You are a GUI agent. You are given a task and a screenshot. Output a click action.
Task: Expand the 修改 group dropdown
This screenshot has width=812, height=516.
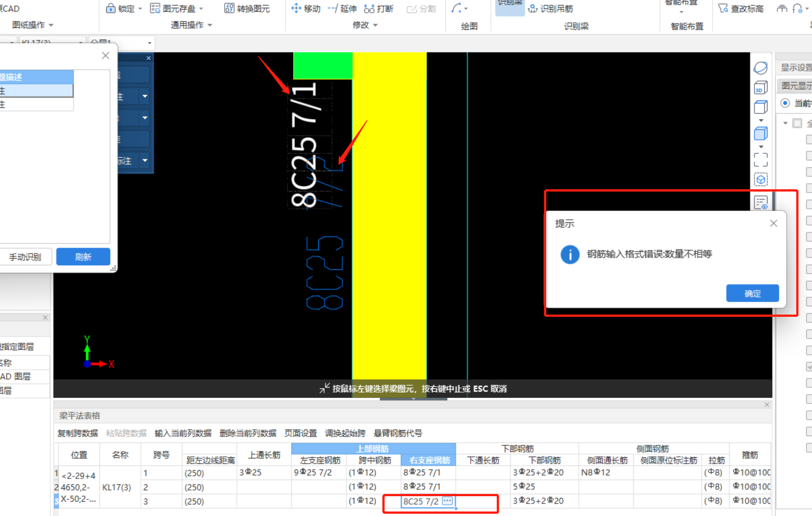375,25
